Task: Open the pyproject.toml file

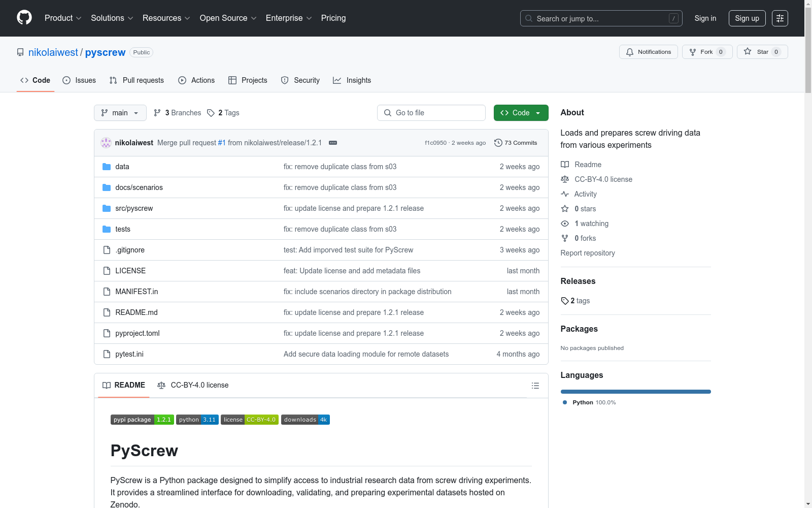Action: 138,333
